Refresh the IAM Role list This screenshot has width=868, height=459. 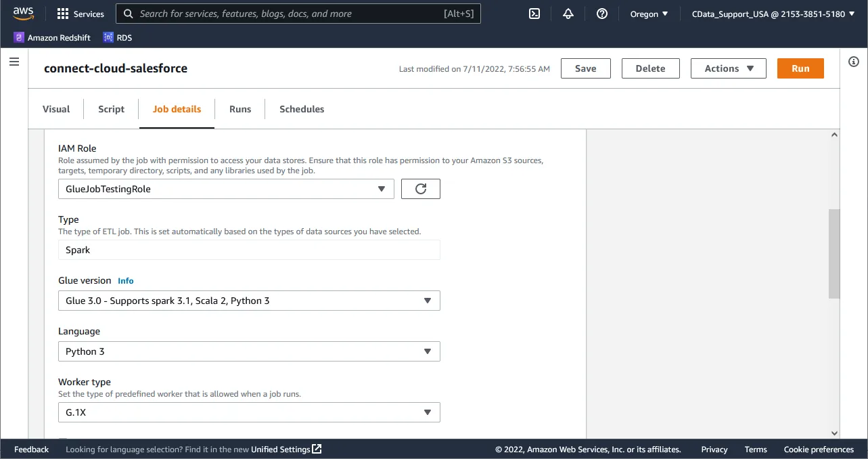pyautogui.click(x=420, y=188)
